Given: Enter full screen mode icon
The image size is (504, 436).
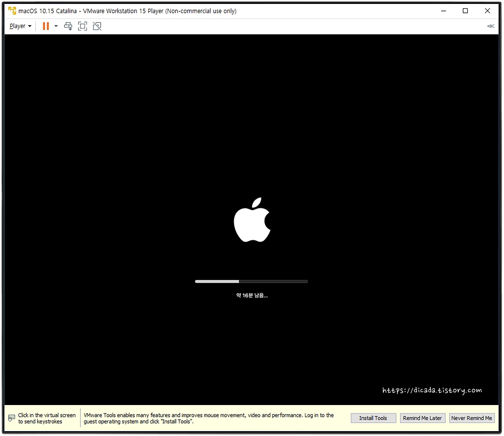Looking at the screenshot, I should point(83,26).
